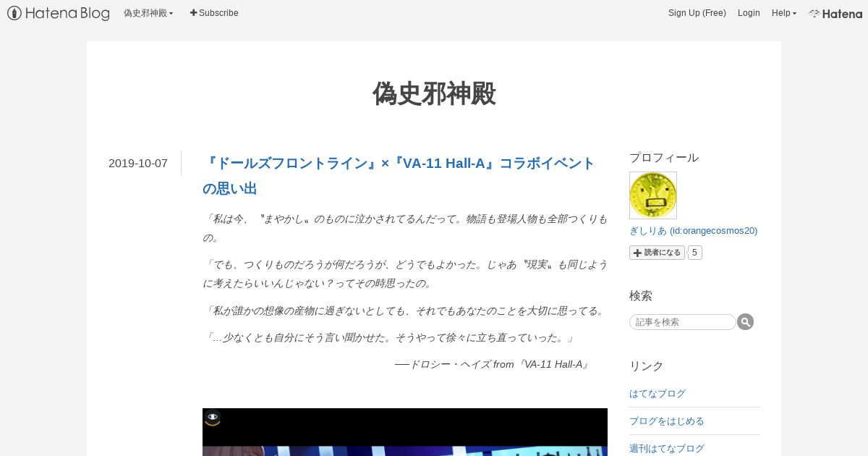The width and height of the screenshot is (868, 456).
Task: Click the blog title 偽史邪神殿 heading
Action: click(434, 94)
